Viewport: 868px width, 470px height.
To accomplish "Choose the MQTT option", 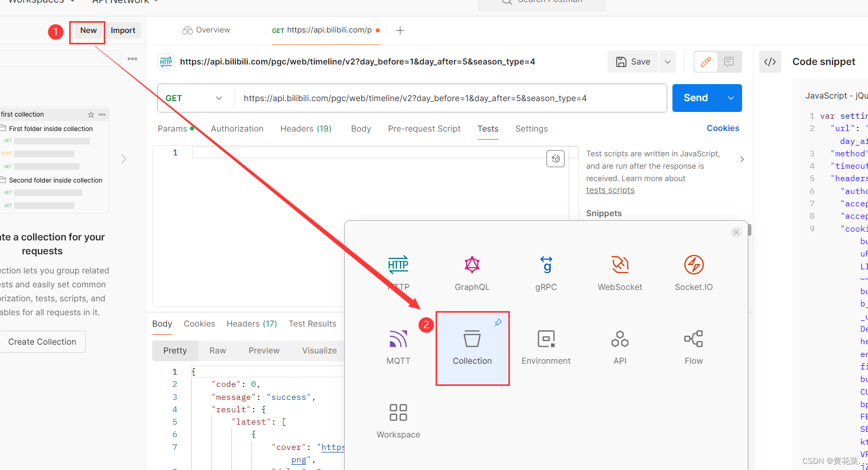I will 398,347.
